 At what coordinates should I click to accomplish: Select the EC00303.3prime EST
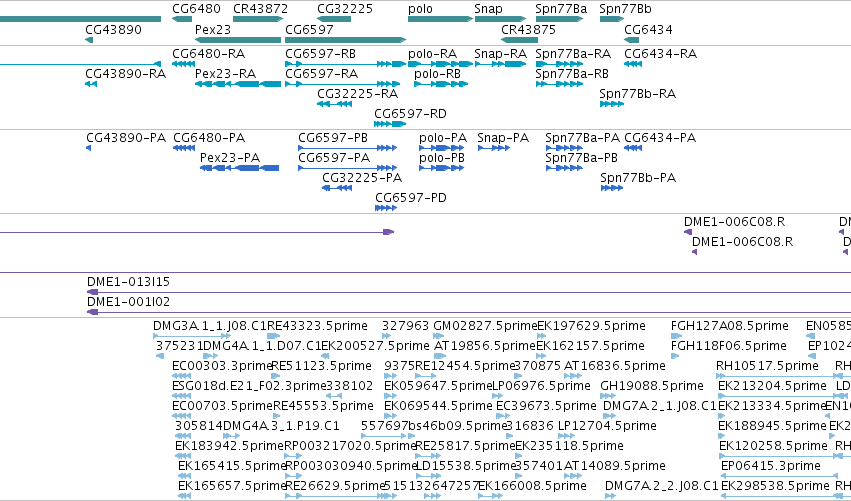[182, 376]
